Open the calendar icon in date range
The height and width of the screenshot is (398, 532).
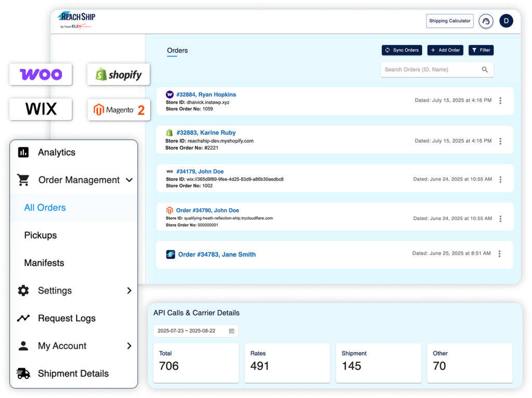point(232,331)
